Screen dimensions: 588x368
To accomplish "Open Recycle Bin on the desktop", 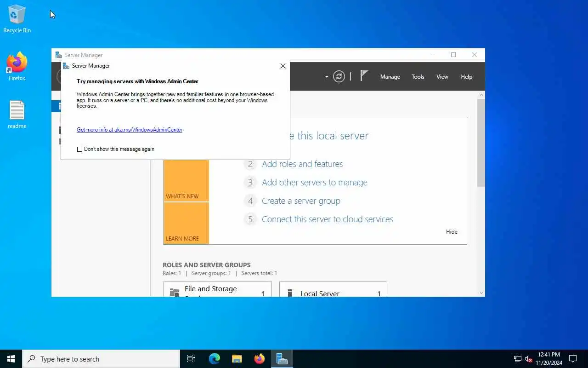I will click(17, 19).
